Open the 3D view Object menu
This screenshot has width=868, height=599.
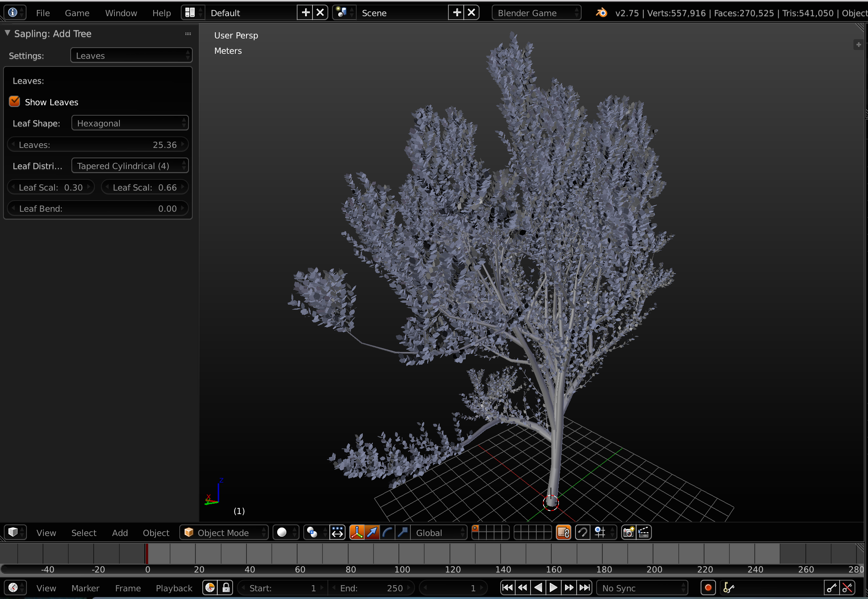pos(156,533)
